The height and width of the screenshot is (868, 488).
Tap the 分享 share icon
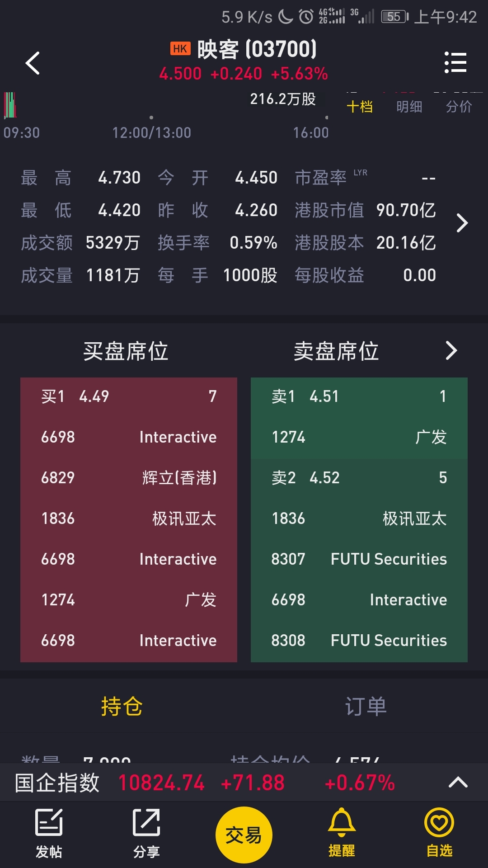(x=146, y=833)
